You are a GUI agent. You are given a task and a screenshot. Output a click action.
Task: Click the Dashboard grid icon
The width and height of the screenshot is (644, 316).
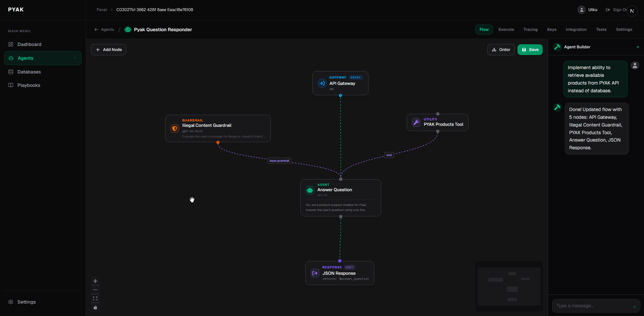coord(11,44)
